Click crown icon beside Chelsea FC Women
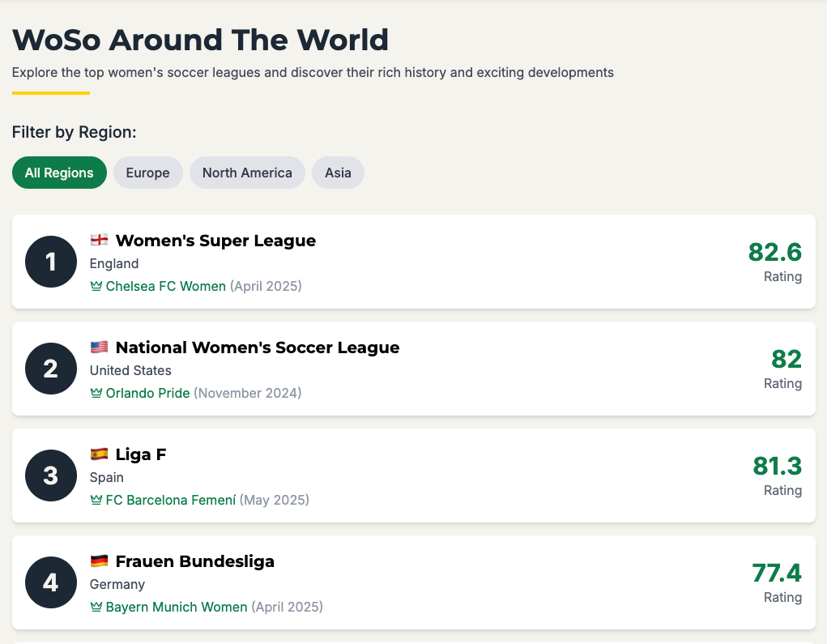 point(96,287)
